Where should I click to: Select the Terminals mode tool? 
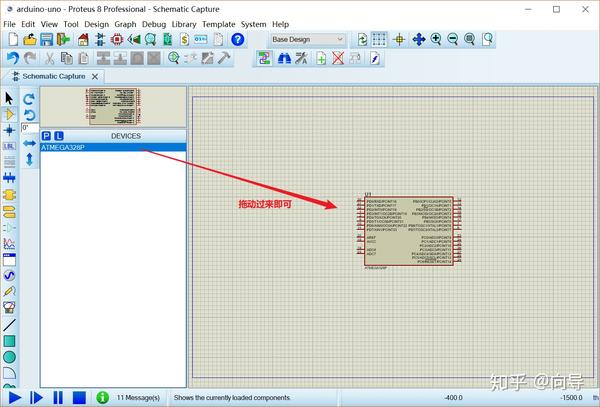pyautogui.click(x=9, y=212)
